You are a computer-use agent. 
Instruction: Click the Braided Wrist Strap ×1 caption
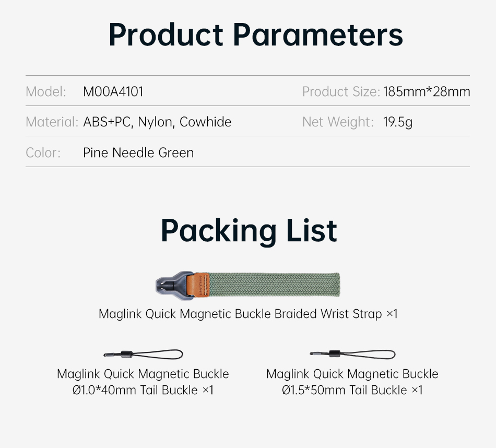[248, 314]
